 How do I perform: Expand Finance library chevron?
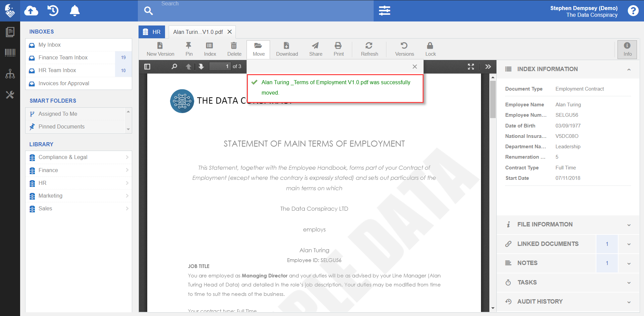point(127,170)
